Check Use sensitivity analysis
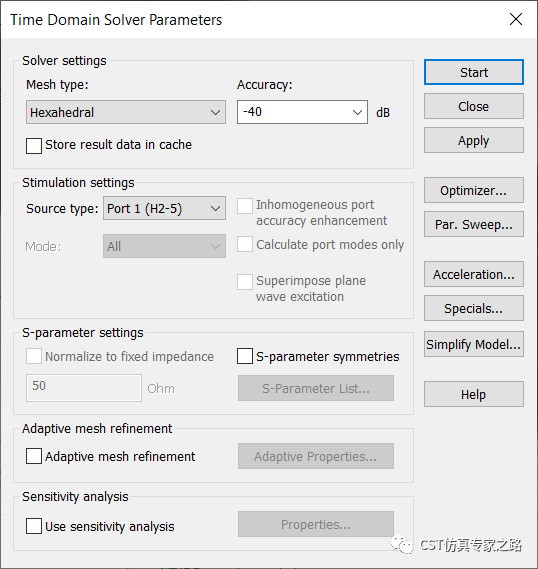 [x=34, y=526]
